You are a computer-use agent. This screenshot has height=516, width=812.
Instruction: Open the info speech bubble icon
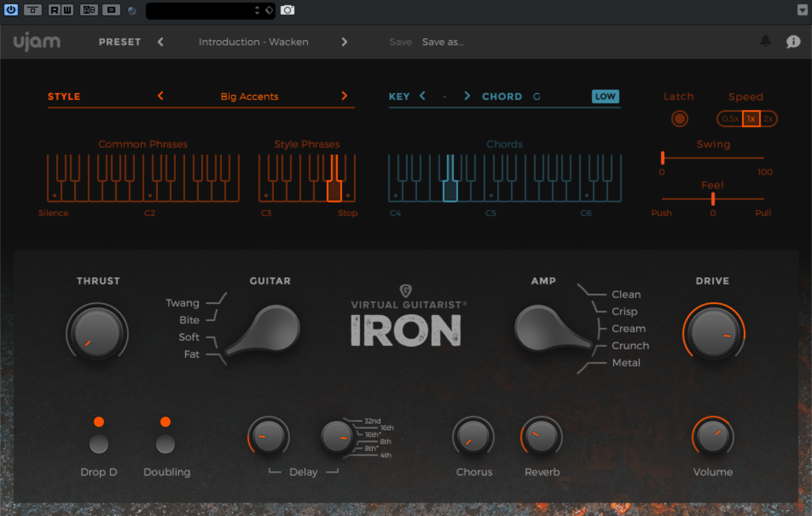pos(793,42)
